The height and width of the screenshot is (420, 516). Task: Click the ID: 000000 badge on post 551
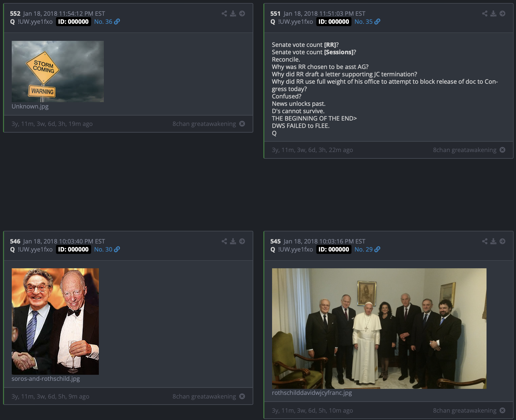click(x=334, y=21)
